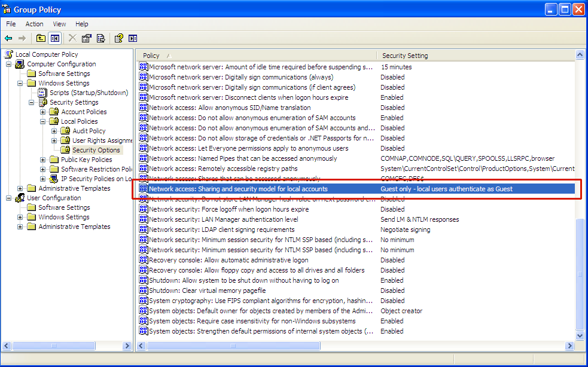This screenshot has height=367, width=588.
Task: Collapse Windows Settings under Computer Configuration
Action: point(20,83)
